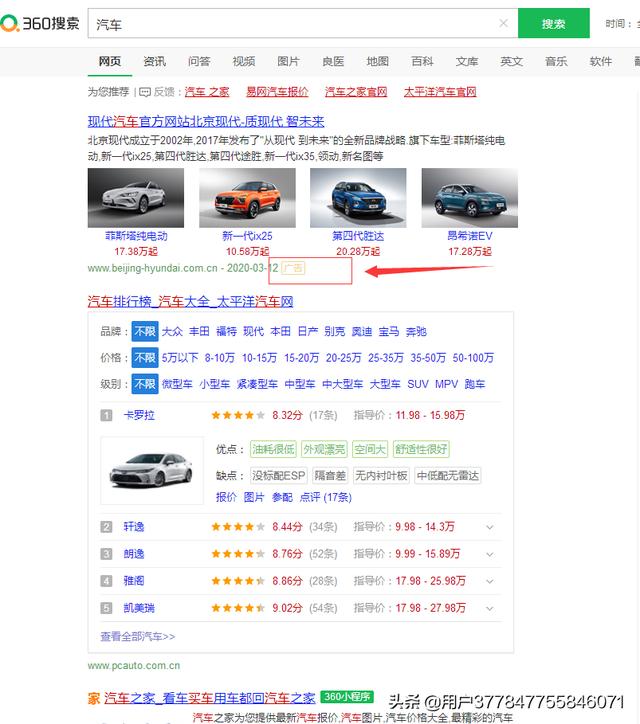Click the 360小程序 green badge

coord(347,696)
